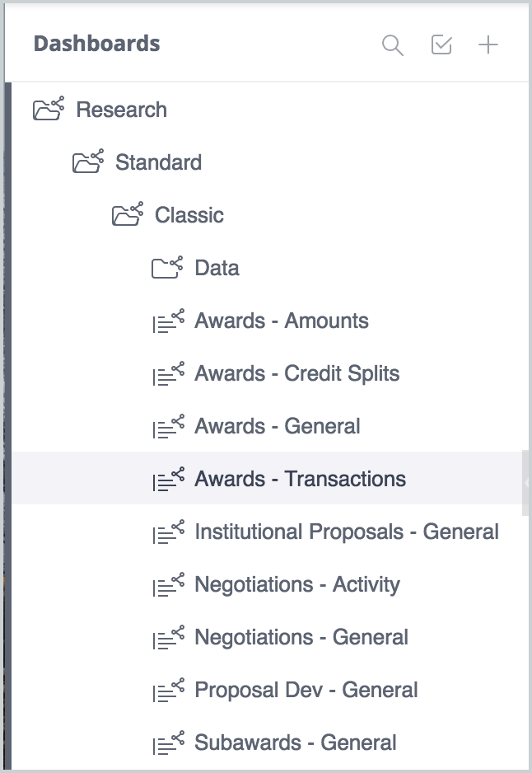Collapse the Standard folder icon
Viewport: 532px width, 773px height.
[88, 162]
